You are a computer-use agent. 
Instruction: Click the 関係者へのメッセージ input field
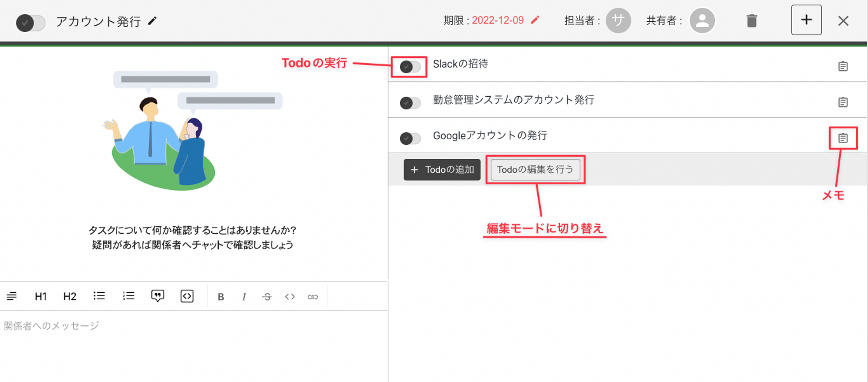[191, 343]
